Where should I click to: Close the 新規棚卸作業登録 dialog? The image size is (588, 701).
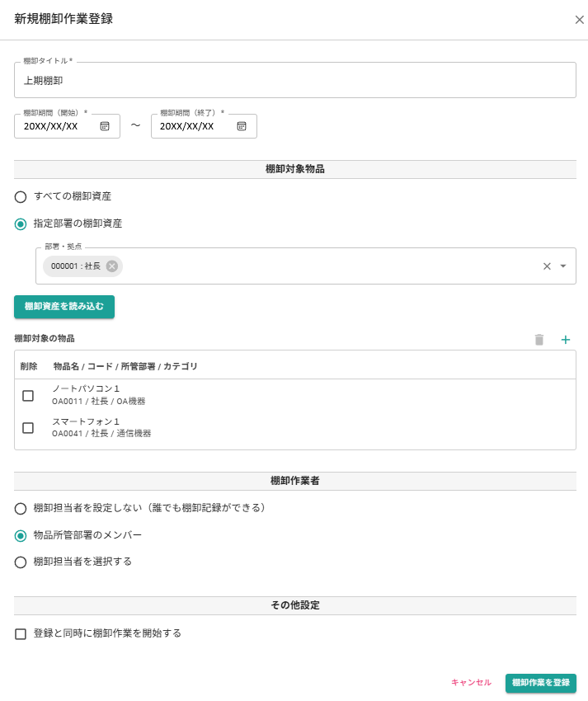(579, 20)
